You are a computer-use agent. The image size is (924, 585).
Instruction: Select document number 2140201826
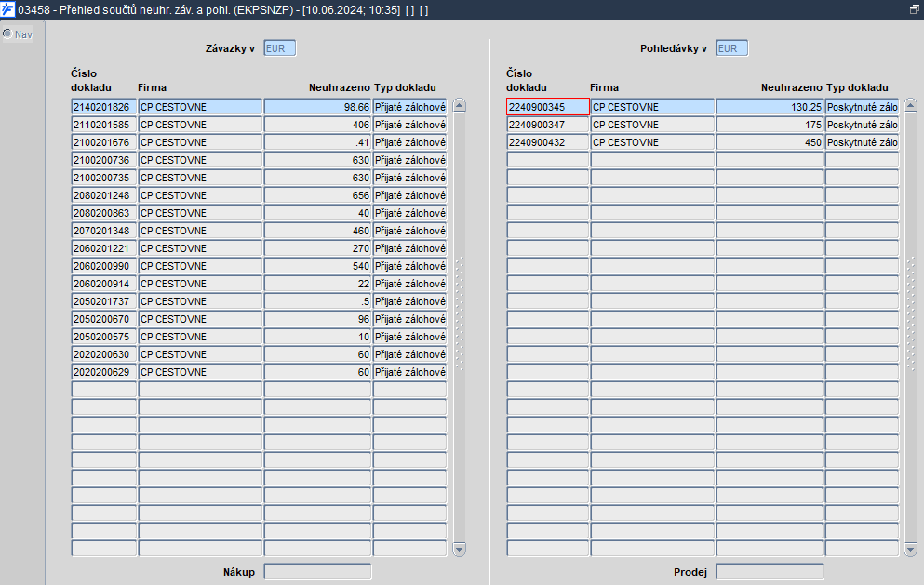click(x=103, y=107)
